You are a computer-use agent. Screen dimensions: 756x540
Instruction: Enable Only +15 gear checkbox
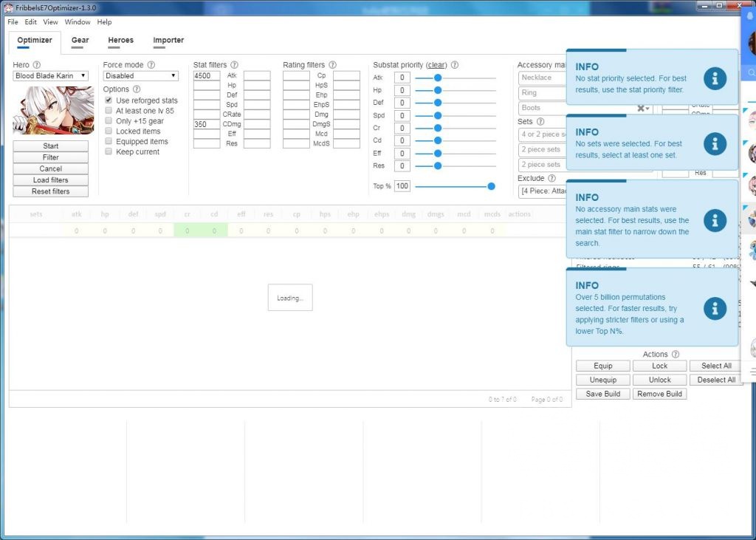[109, 121]
